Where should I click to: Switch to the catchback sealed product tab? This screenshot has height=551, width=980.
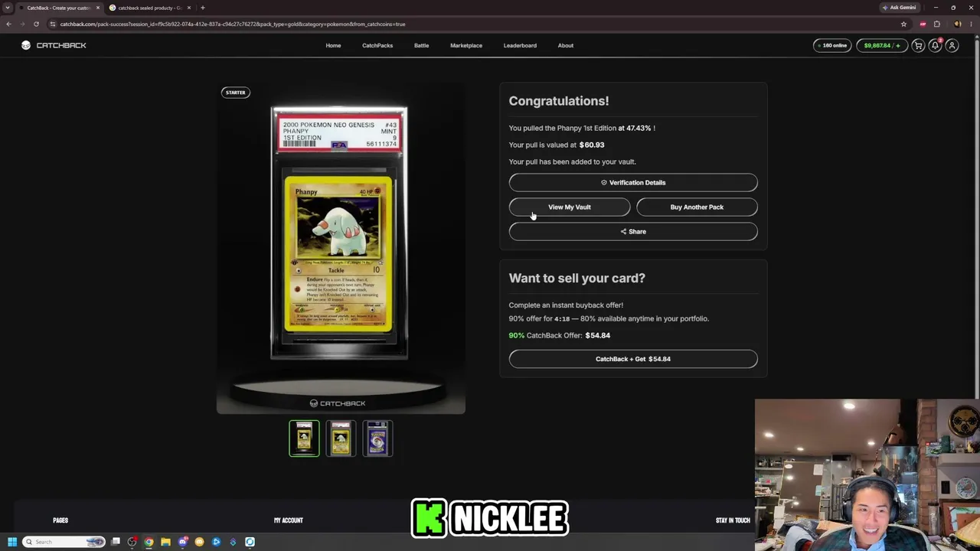150,8
